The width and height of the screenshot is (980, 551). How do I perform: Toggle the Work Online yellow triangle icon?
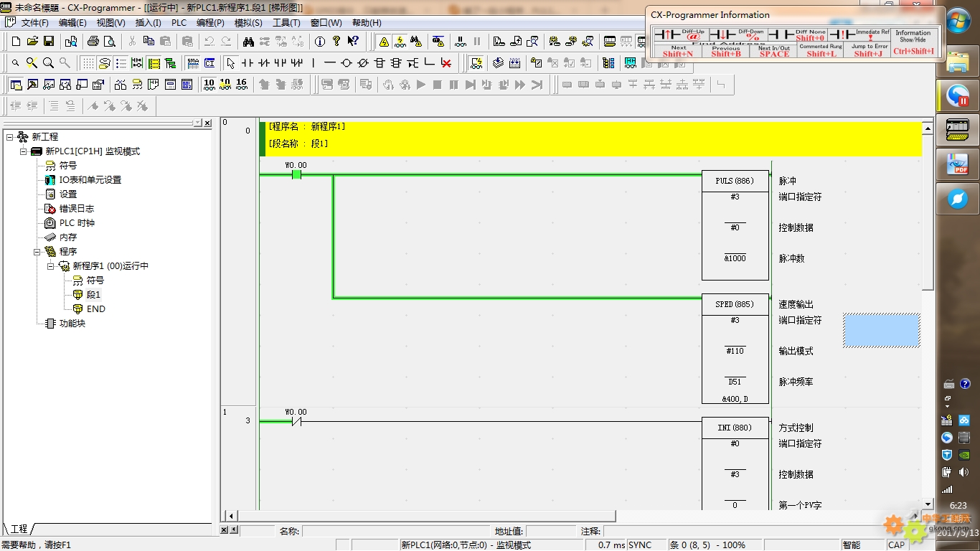(x=384, y=42)
